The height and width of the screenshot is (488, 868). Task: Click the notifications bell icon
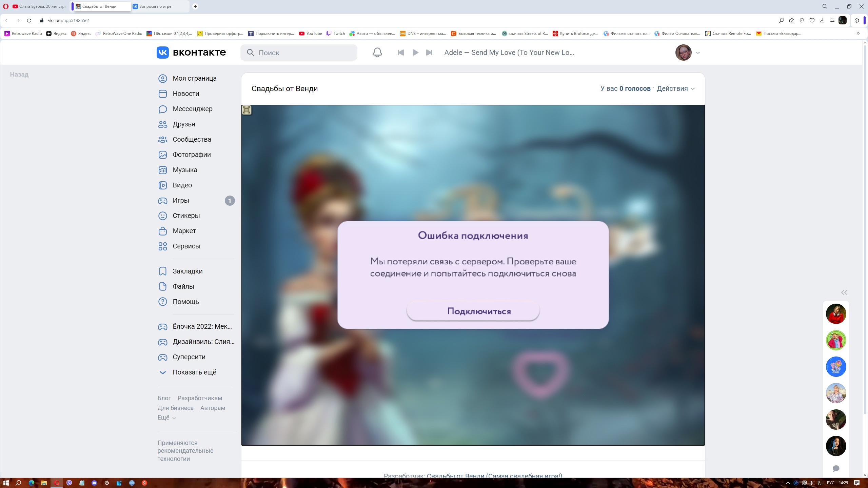pyautogui.click(x=377, y=53)
